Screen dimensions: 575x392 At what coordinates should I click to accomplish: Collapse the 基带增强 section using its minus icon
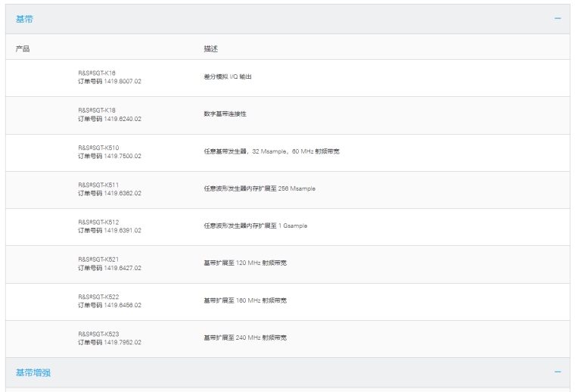[558, 372]
